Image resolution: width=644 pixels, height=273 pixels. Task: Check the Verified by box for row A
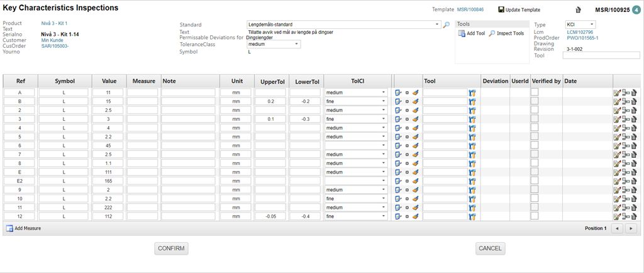(x=534, y=92)
